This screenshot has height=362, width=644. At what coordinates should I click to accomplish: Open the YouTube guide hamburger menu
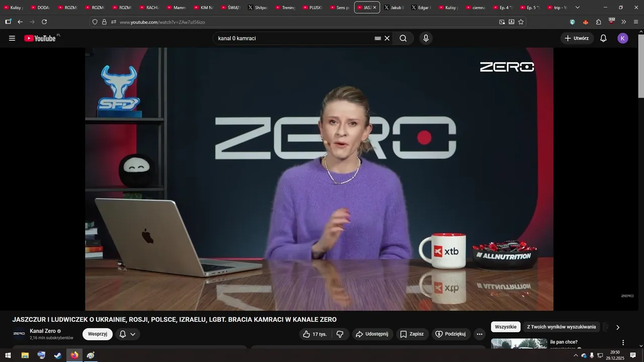pyautogui.click(x=12, y=38)
